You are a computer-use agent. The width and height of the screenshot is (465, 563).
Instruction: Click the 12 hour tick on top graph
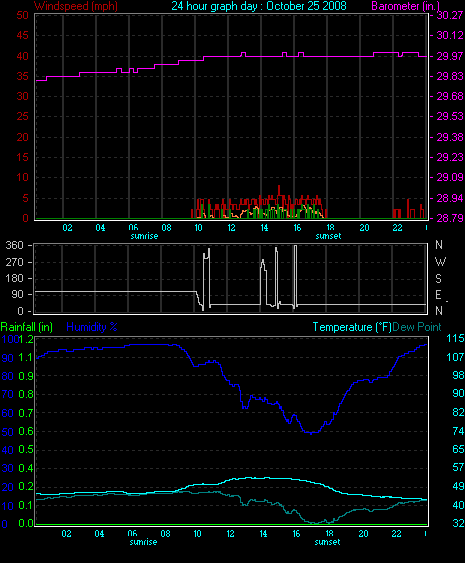tap(231, 228)
